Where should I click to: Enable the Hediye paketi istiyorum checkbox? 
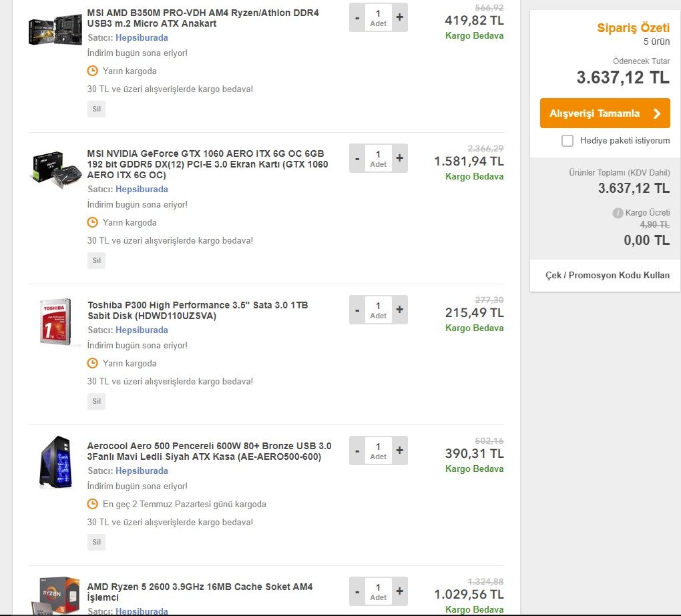click(x=567, y=141)
